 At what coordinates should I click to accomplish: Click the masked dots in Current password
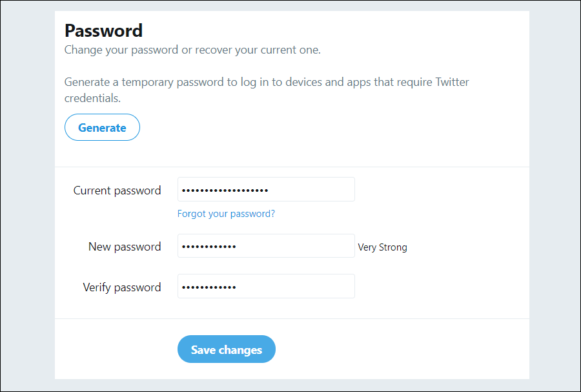click(225, 191)
